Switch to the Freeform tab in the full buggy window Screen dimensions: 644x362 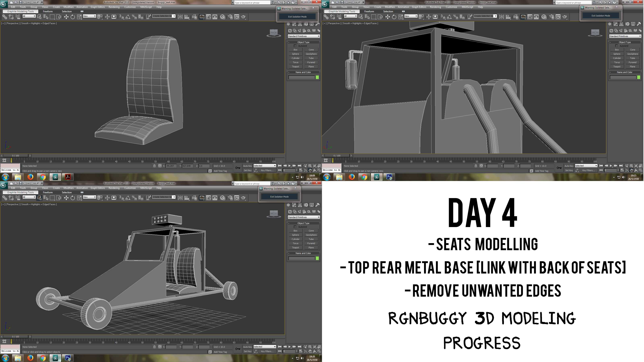point(47,192)
